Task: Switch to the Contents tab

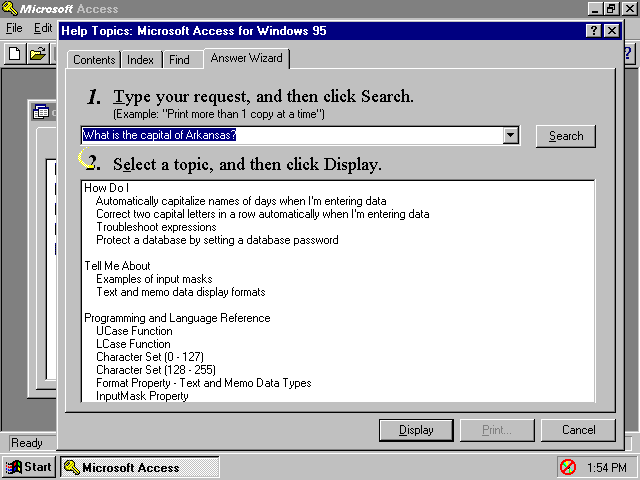Action: pyautogui.click(x=94, y=60)
